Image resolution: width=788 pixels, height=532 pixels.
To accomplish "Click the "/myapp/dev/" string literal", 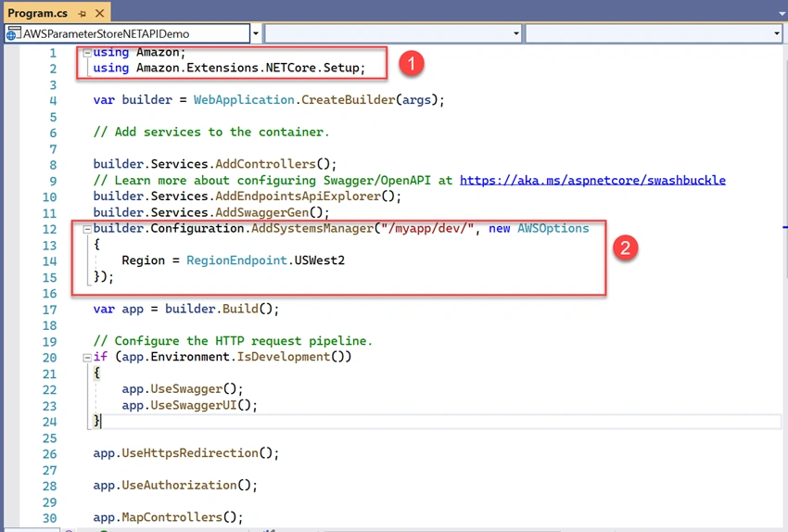I will [427, 229].
